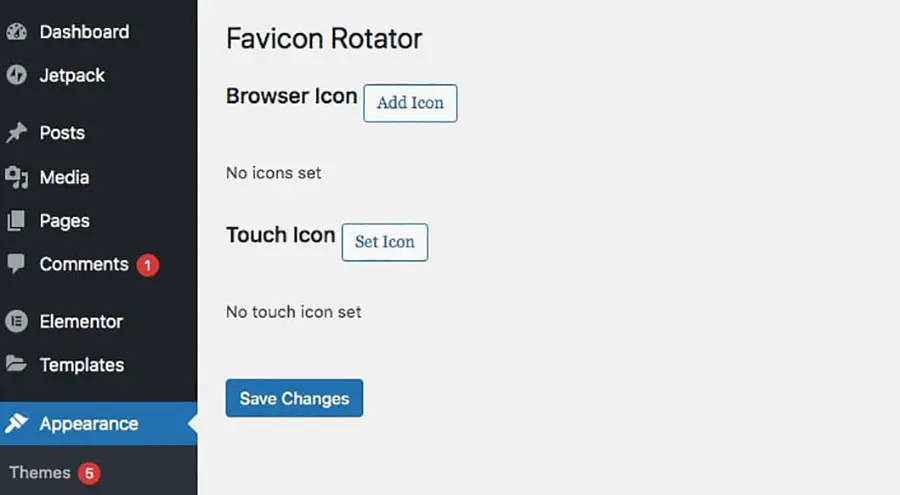The height and width of the screenshot is (495, 900).
Task: Click the Elementor logo icon
Action: [x=16, y=321]
